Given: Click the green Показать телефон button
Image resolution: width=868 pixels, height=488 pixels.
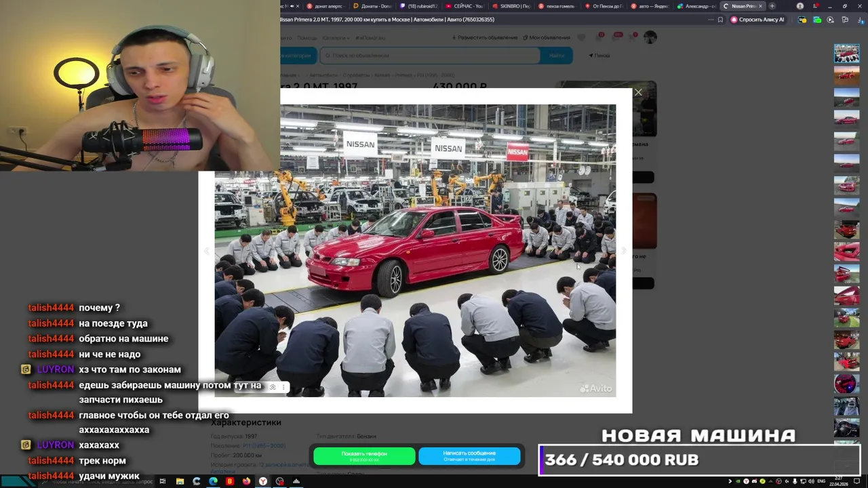Looking at the screenshot, I should (364, 456).
